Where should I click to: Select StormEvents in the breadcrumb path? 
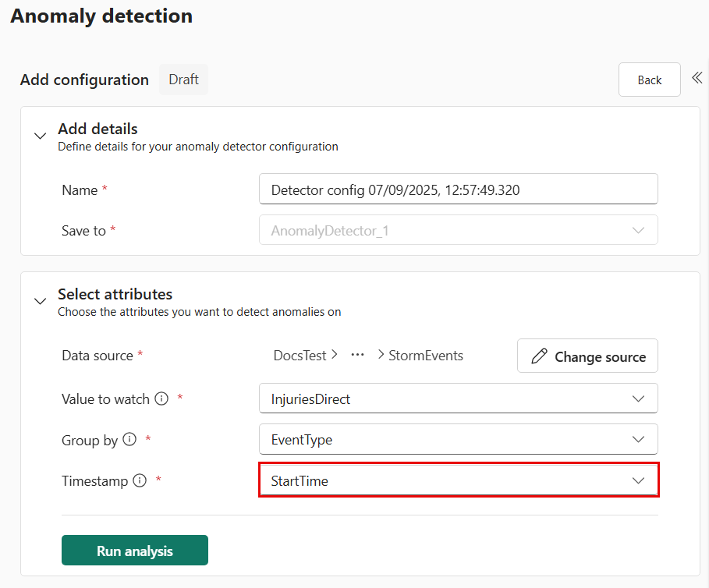point(425,356)
